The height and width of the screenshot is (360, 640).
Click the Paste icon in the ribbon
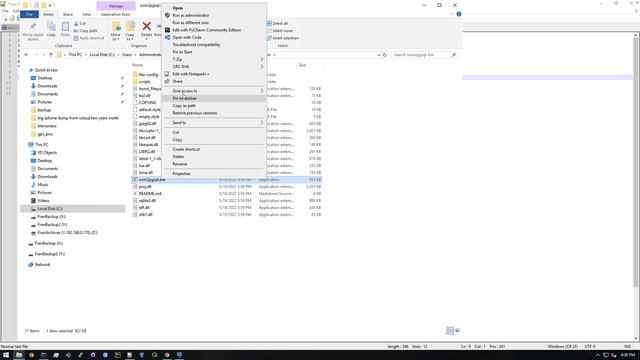coord(65,30)
